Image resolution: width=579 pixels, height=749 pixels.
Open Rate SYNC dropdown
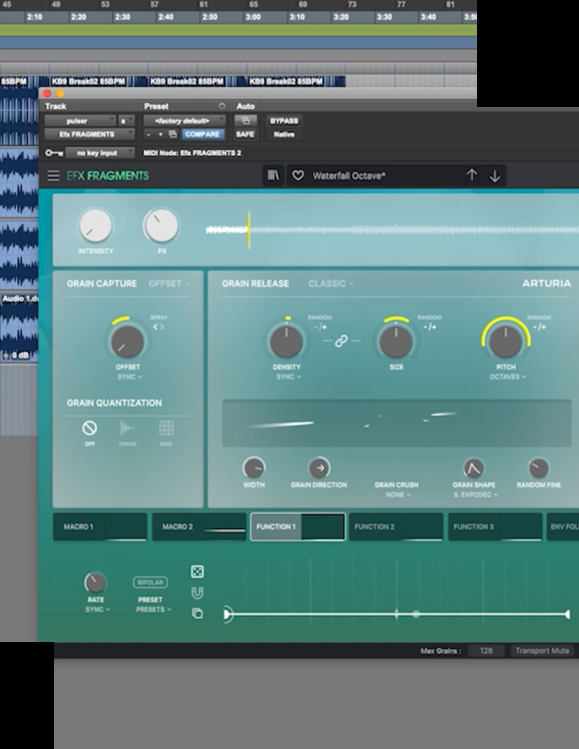(x=97, y=610)
